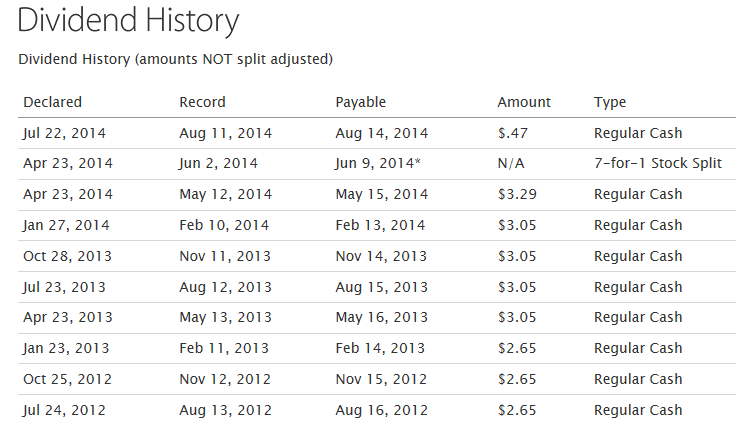Click the 7-for-1 Stock Split entry
The width and height of the screenshot is (736, 424).
(x=657, y=163)
